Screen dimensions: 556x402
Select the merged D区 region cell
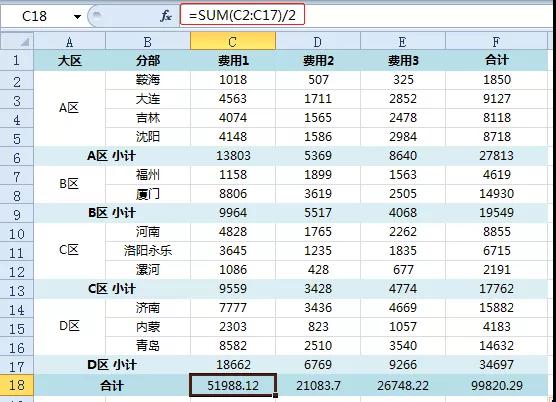tap(70, 326)
